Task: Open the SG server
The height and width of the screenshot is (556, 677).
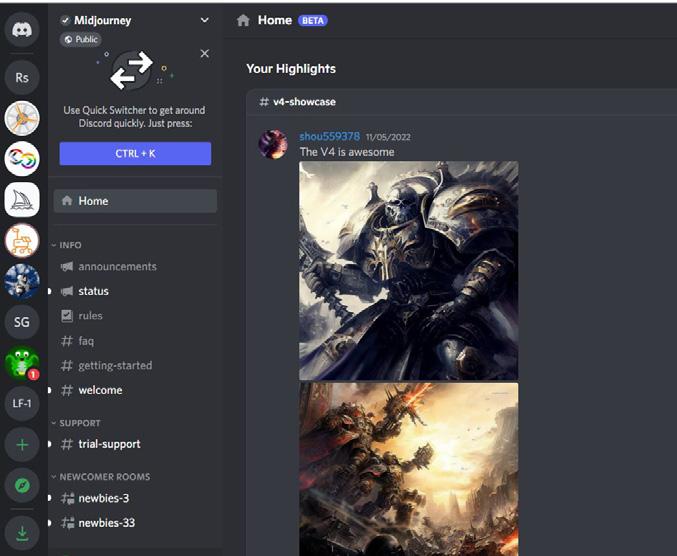Action: [22, 322]
